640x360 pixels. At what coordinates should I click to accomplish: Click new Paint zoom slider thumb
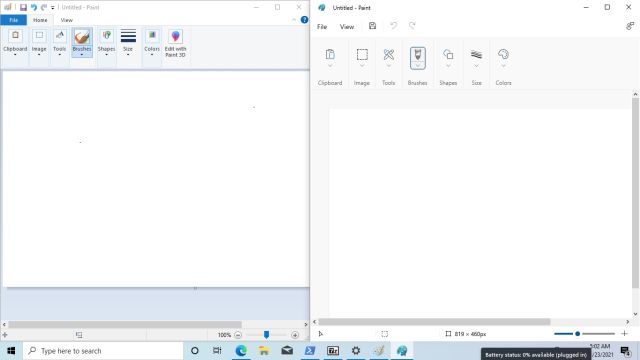[578, 333]
